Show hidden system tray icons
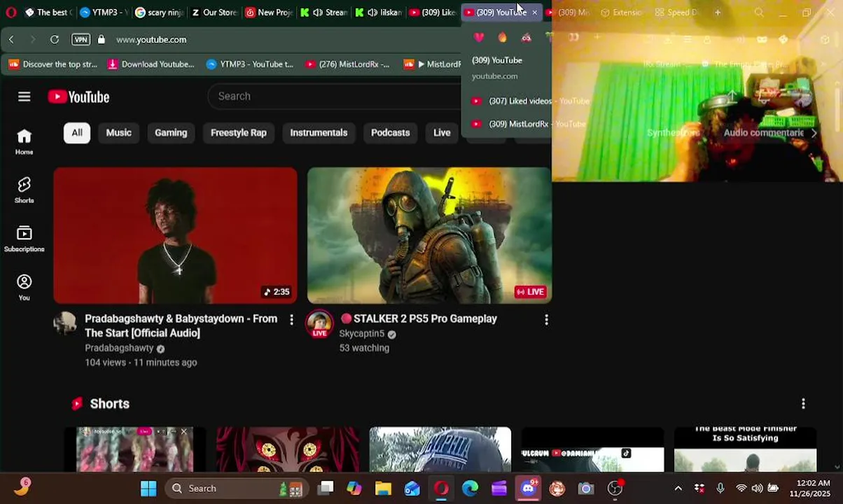 [678, 488]
